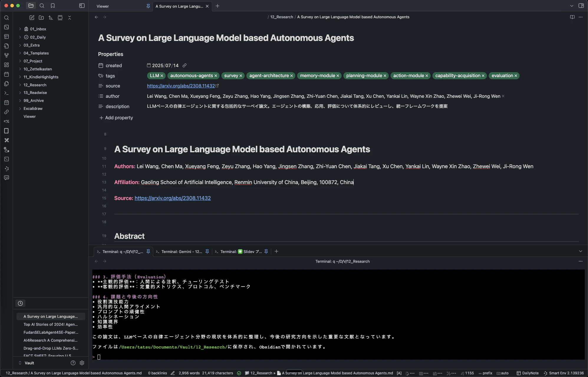Switch to reading view book icon

[572, 17]
